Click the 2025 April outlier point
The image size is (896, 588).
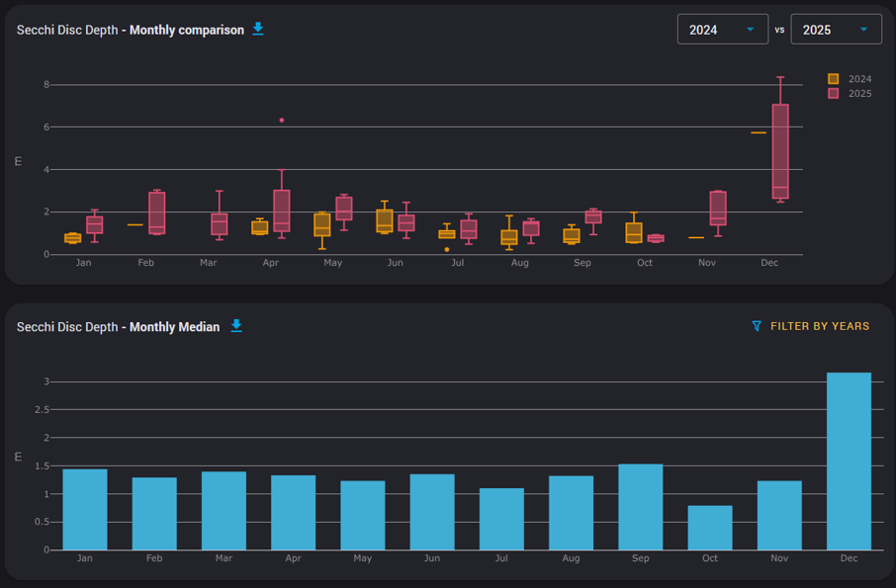[x=282, y=121]
